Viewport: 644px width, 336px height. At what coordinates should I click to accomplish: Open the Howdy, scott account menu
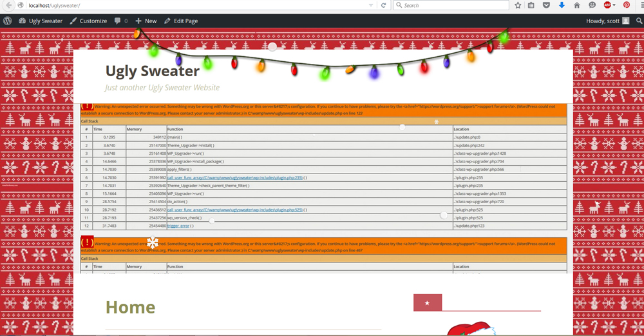pyautogui.click(x=607, y=21)
